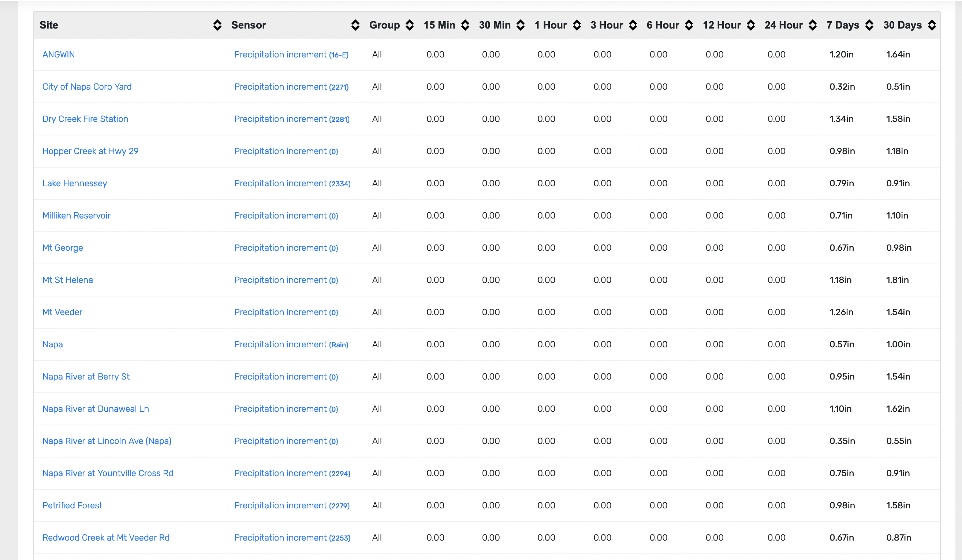Click the 30 Min sort arrows
This screenshot has width=962, height=560.
[520, 25]
